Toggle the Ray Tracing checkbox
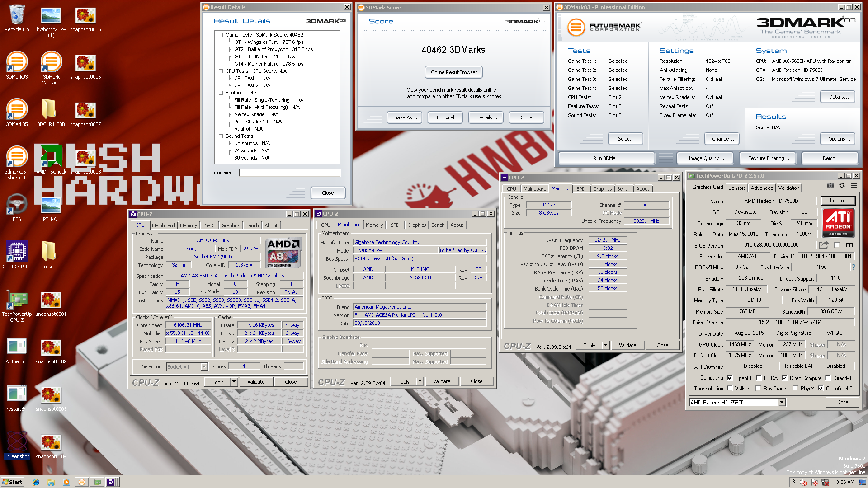 pos(759,389)
